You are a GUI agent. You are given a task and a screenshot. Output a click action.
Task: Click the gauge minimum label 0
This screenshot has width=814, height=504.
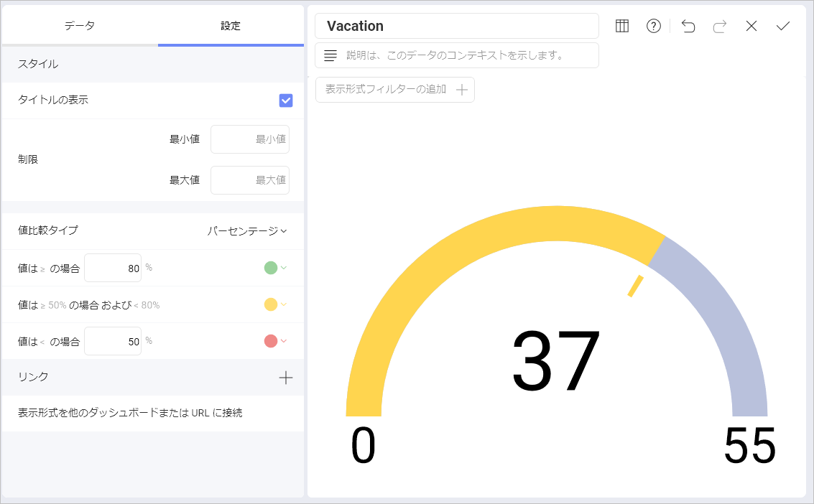363,446
